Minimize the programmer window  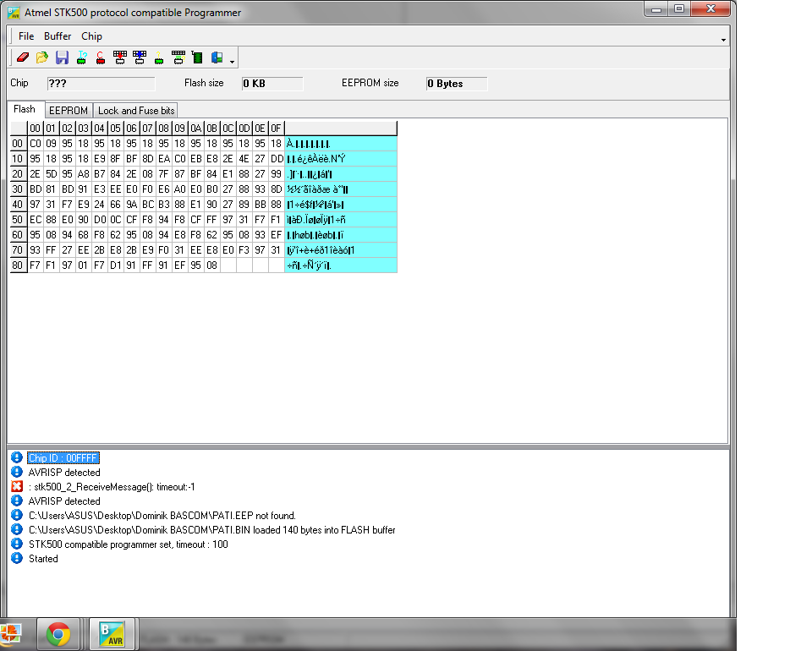click(x=656, y=8)
